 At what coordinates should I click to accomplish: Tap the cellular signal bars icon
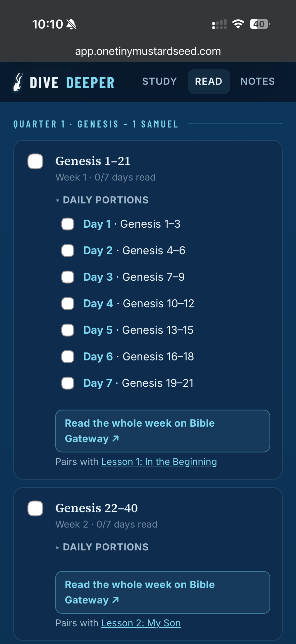click(x=219, y=24)
